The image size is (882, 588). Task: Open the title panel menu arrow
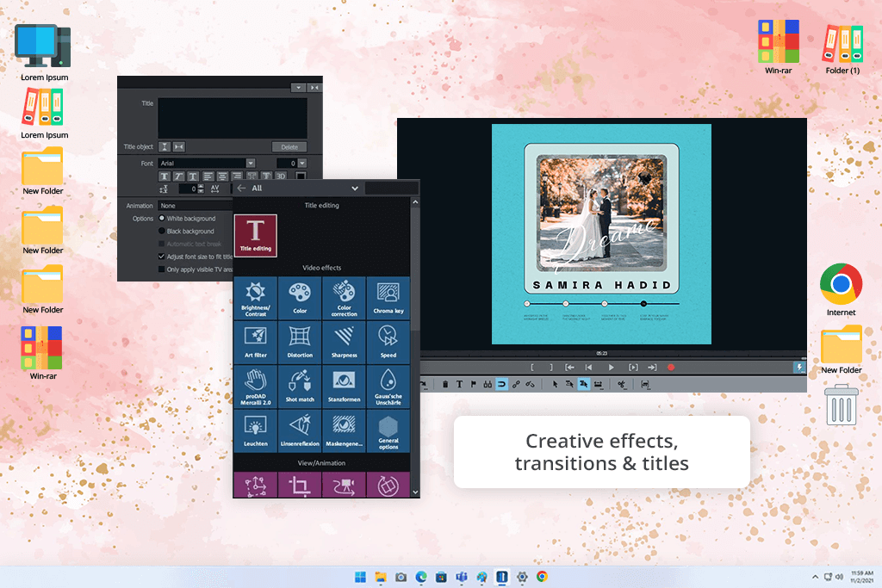[298, 88]
